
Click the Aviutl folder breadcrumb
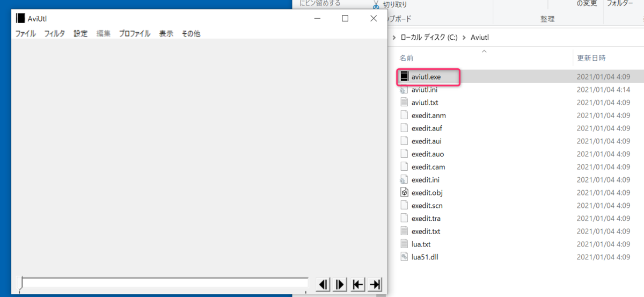point(480,38)
